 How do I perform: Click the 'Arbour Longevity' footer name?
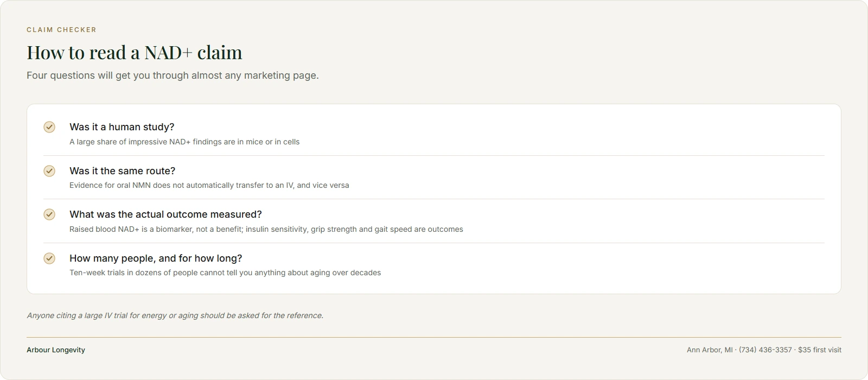(x=56, y=350)
